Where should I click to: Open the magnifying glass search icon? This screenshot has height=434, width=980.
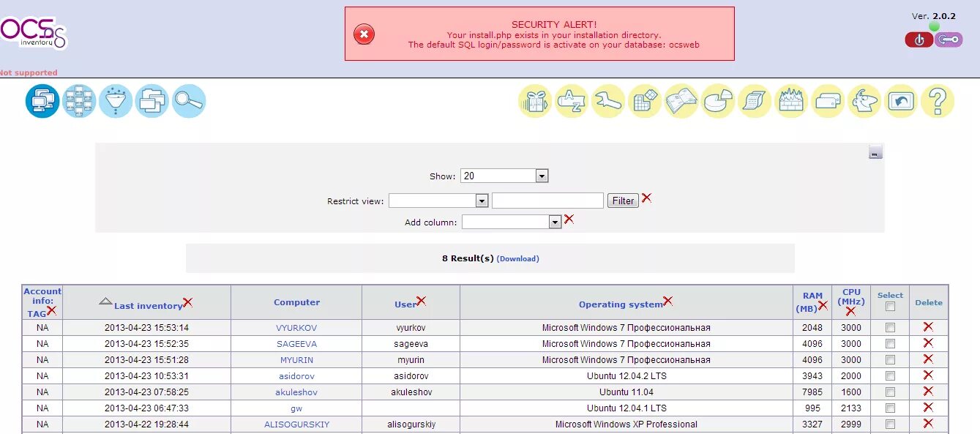pyautogui.click(x=189, y=101)
